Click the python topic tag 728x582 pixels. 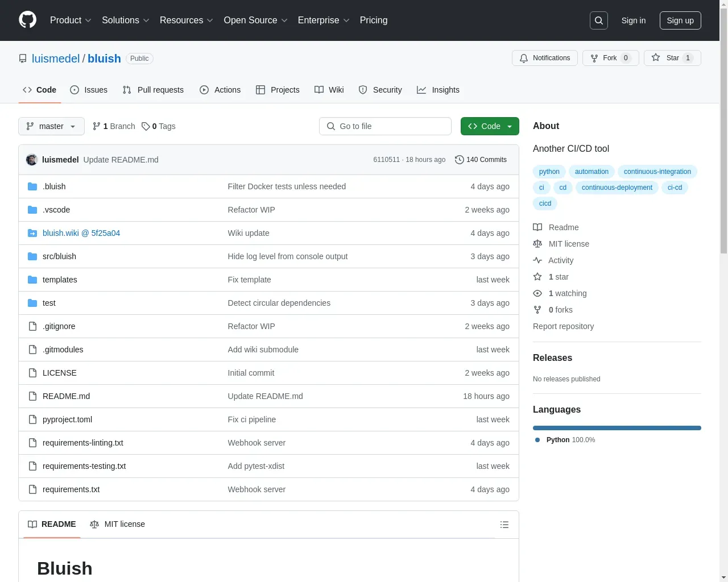pos(549,172)
